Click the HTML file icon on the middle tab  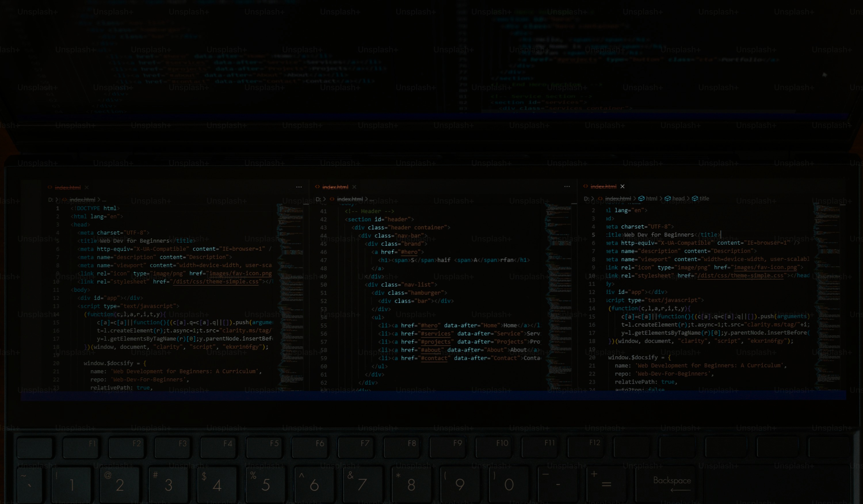318,187
